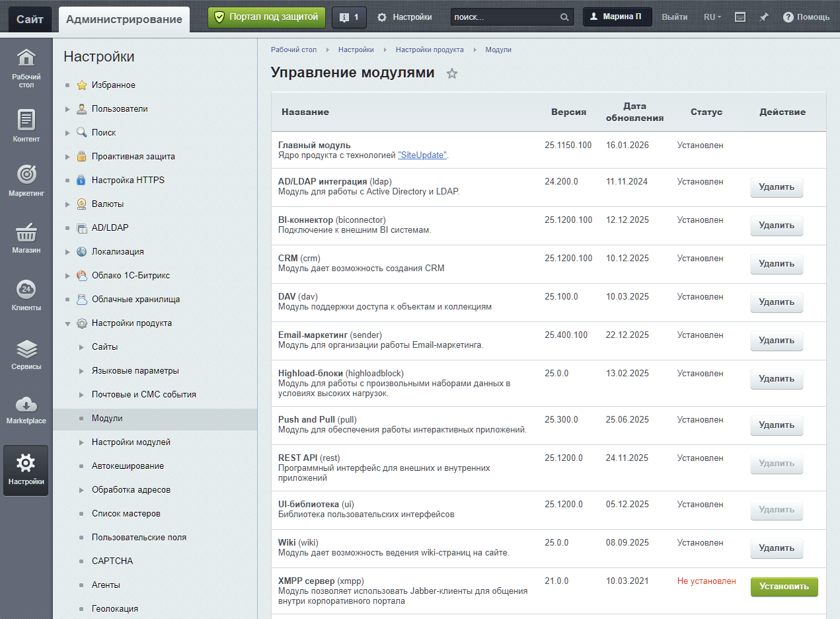Expand the Настройки модулей subnode

tap(81, 442)
